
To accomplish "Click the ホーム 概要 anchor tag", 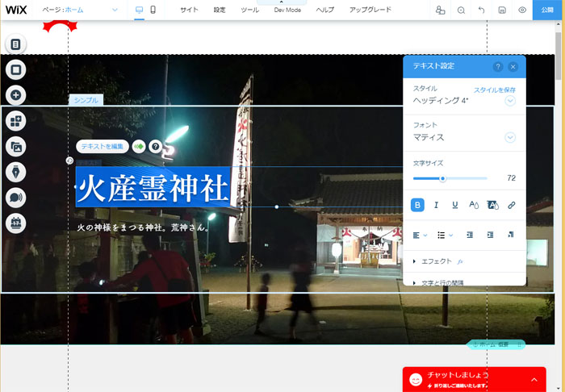I will click(x=496, y=344).
